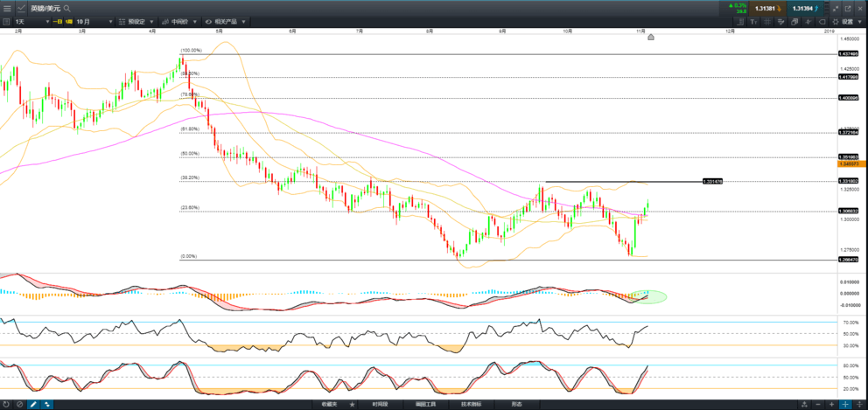Screen dimensions: 868x410
Task: Click the 1.372184 price label at the 61.80% level
Action: pos(849,133)
